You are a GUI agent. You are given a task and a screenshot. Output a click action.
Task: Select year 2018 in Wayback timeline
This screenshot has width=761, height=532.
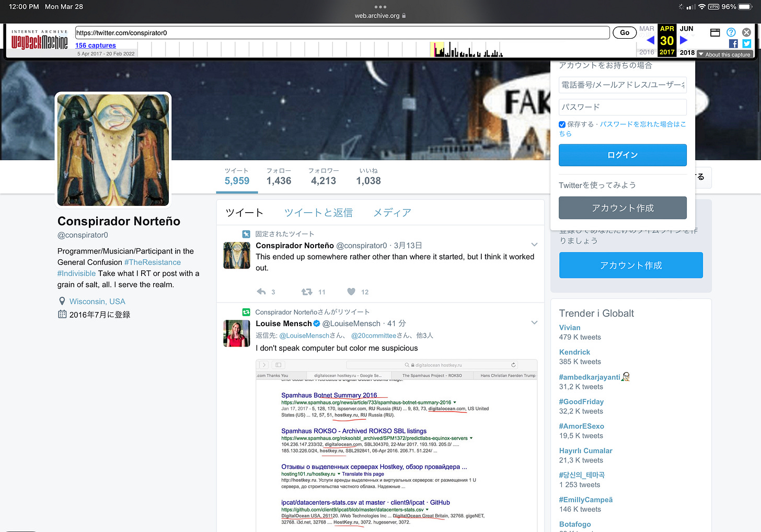coord(687,52)
